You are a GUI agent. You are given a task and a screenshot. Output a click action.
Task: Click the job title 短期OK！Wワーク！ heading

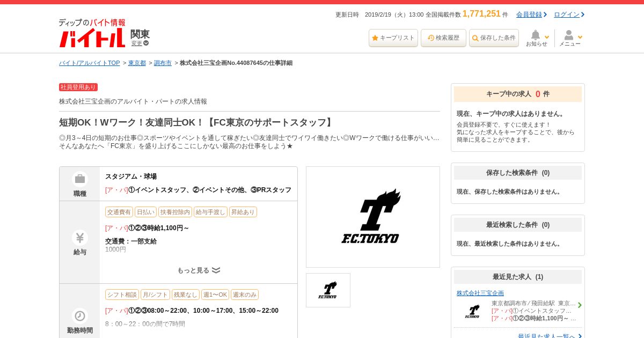(x=197, y=122)
